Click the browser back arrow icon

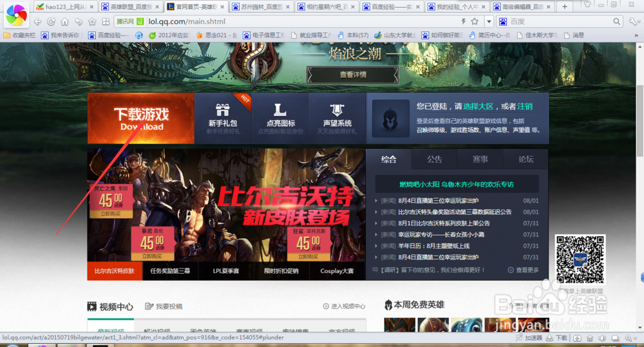click(x=38, y=21)
